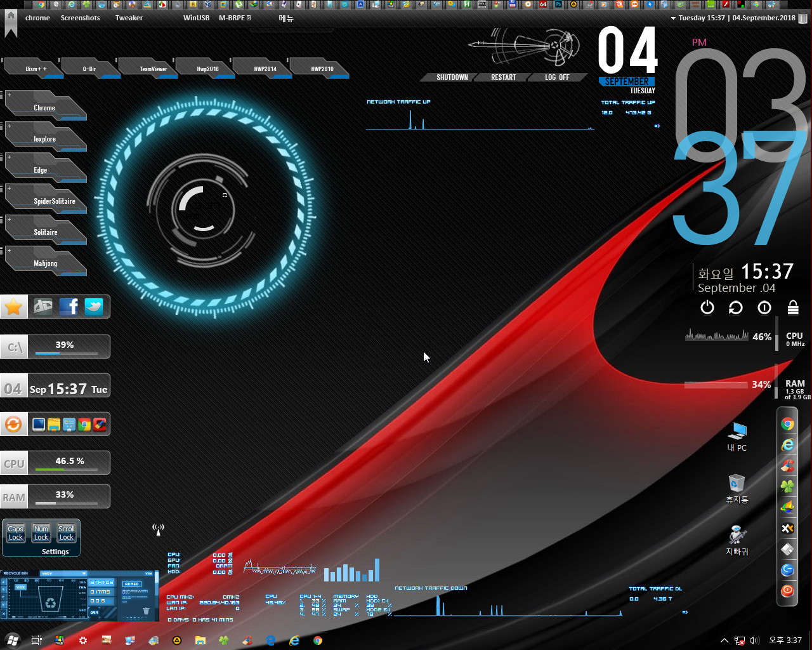The height and width of the screenshot is (650, 812).
Task: Open the Facebook icon
Action: [x=69, y=307]
